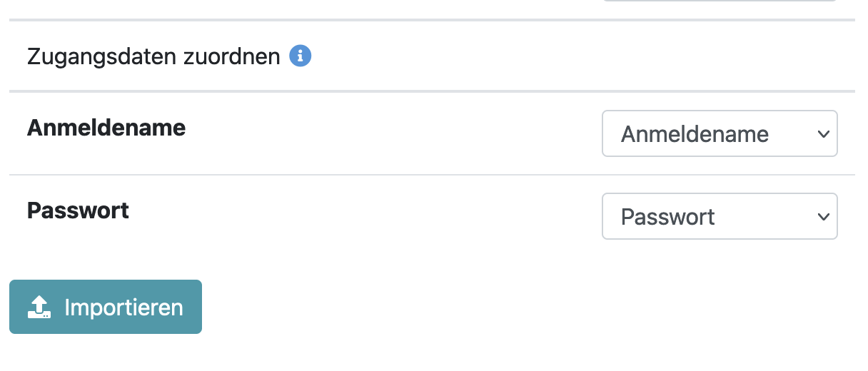Click the bold Passwort field label
Screen dimensions: 868x371
(78, 210)
